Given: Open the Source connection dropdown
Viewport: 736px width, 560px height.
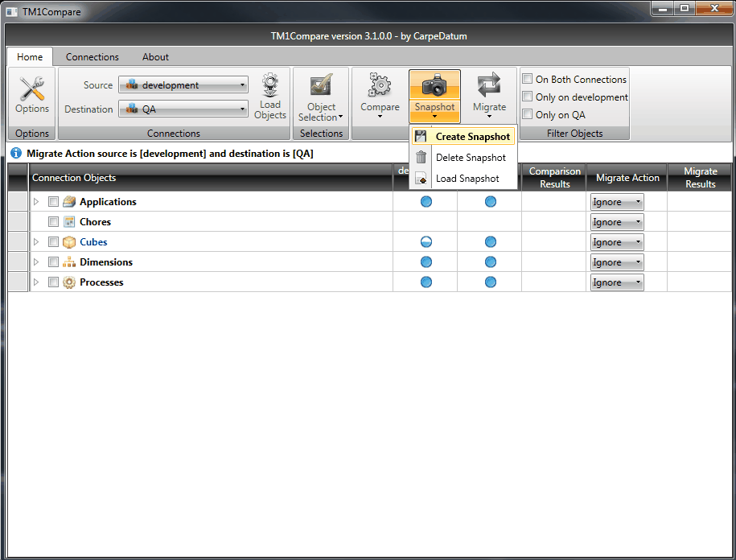Looking at the screenshot, I should click(x=183, y=85).
